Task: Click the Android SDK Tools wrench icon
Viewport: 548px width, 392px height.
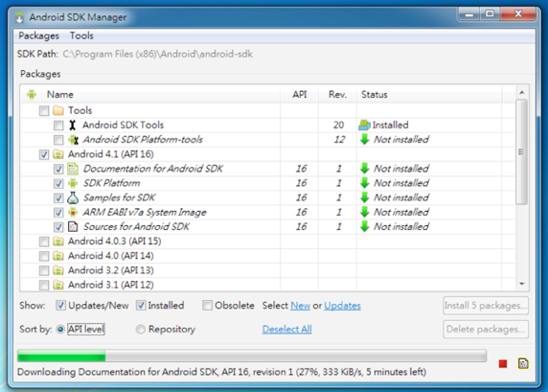Action: [73, 126]
